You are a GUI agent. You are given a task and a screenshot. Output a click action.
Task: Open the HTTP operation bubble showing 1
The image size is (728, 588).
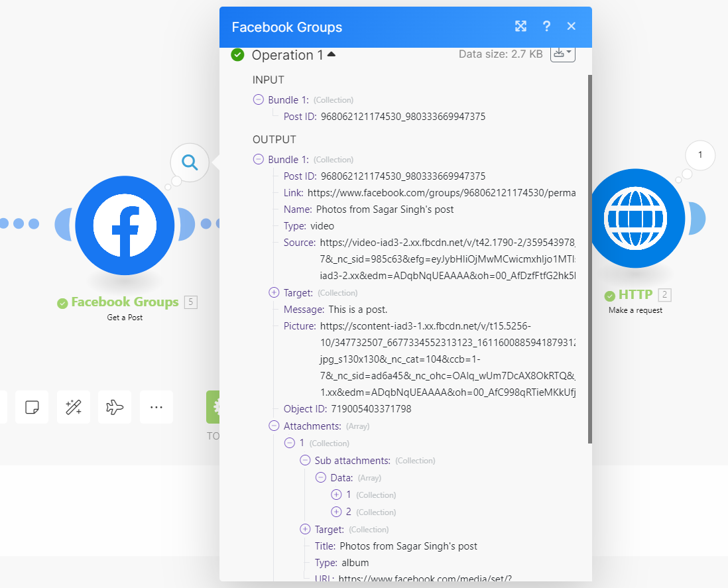pyautogui.click(x=699, y=154)
